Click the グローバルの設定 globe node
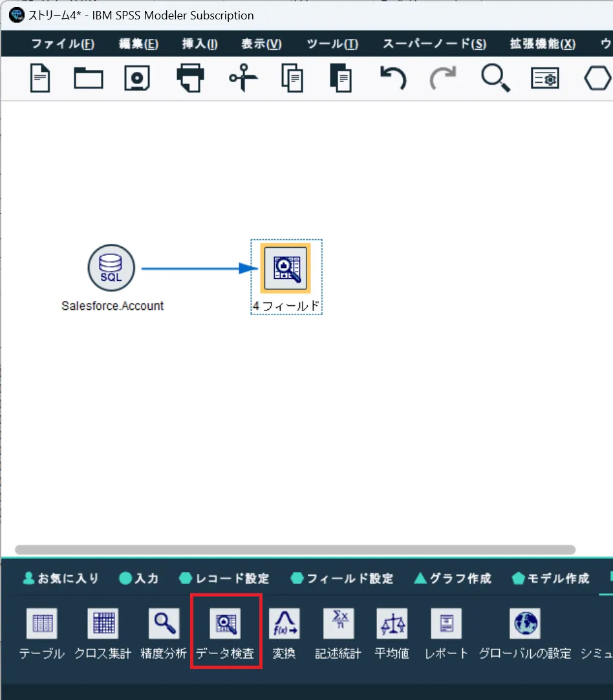Image resolution: width=613 pixels, height=700 pixels. tap(525, 632)
